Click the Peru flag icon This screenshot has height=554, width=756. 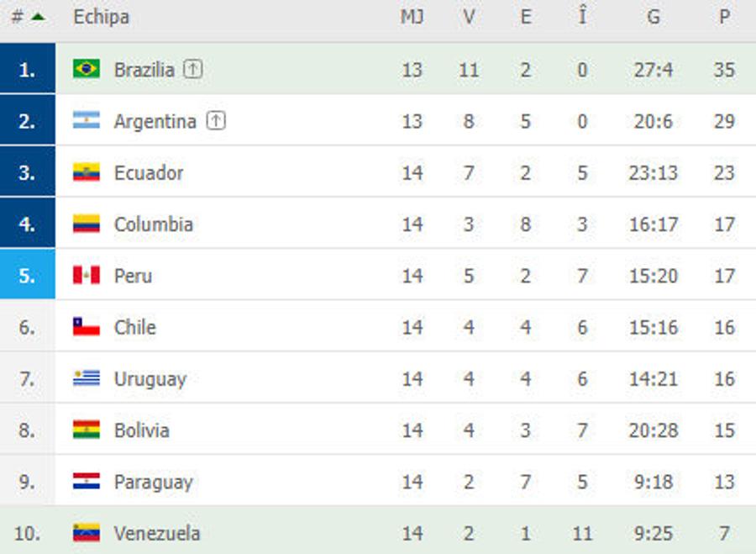(87, 275)
